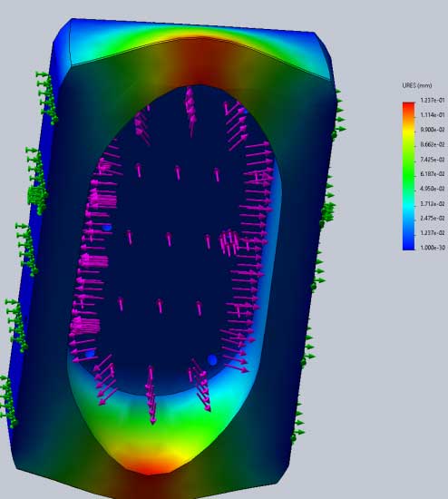Select the 4.950e-02 legend value

tap(433, 189)
